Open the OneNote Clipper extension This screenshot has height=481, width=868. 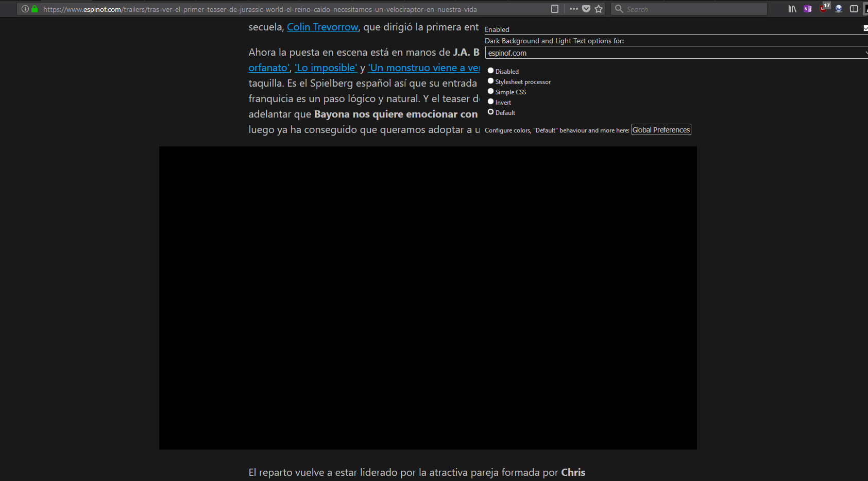click(x=808, y=9)
